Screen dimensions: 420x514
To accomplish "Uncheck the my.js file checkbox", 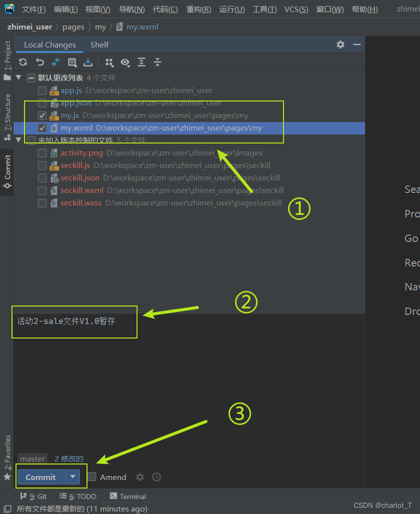I will 42,115.
